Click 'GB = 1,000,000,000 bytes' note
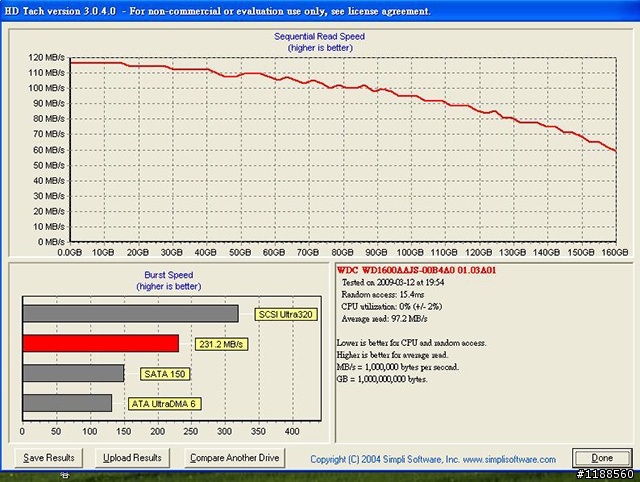 point(382,379)
